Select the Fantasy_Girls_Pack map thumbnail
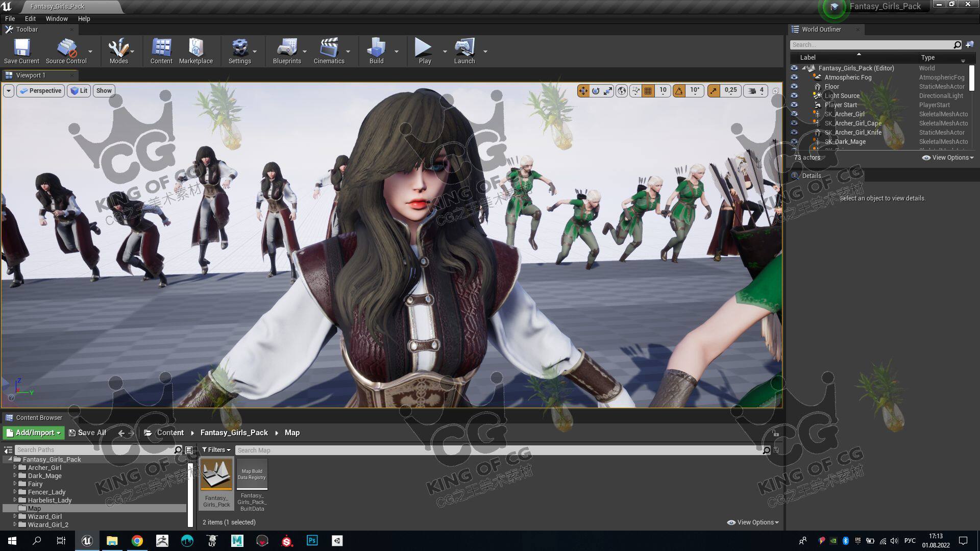This screenshot has width=980, height=551. pyautogui.click(x=216, y=474)
